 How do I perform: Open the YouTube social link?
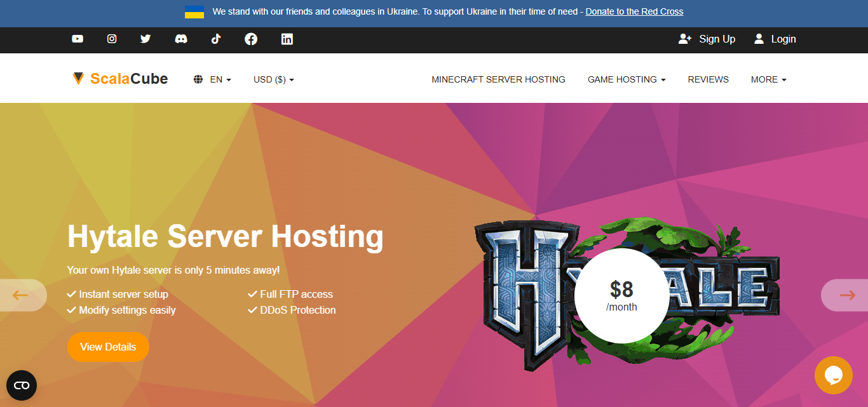pos(78,39)
